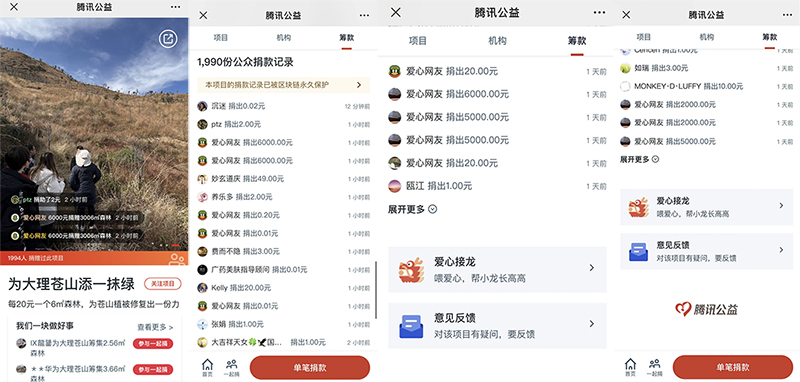Viewport: 800px width, 382px height.
Task: Switch to the 项目 tab on the second screen
Action: [x=221, y=38]
